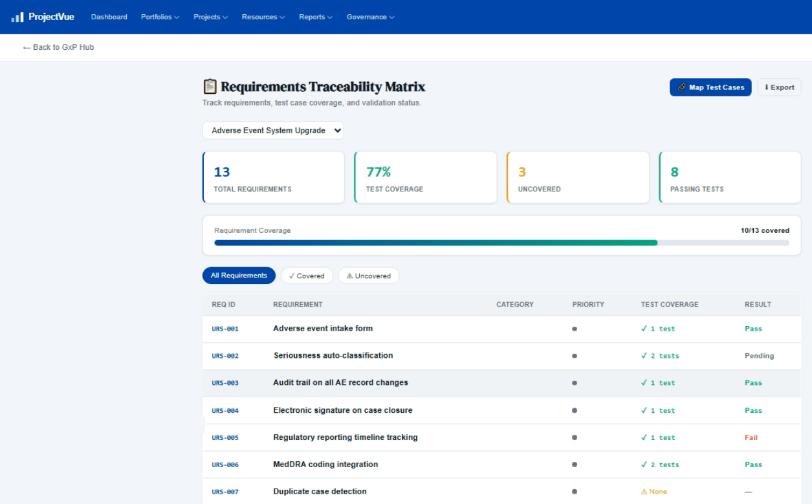Image resolution: width=812 pixels, height=504 pixels.
Task: Click 'Audit trail on all AE record changes'
Action: click(x=340, y=383)
